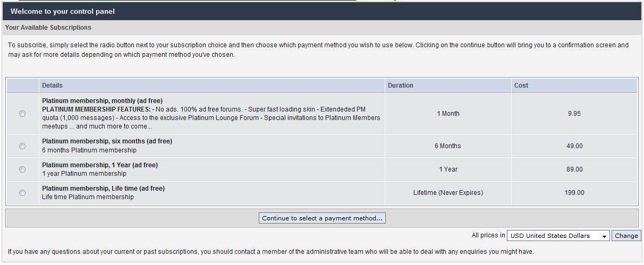
Task: Choose the six months membership radio button
Action: [x=22, y=146]
